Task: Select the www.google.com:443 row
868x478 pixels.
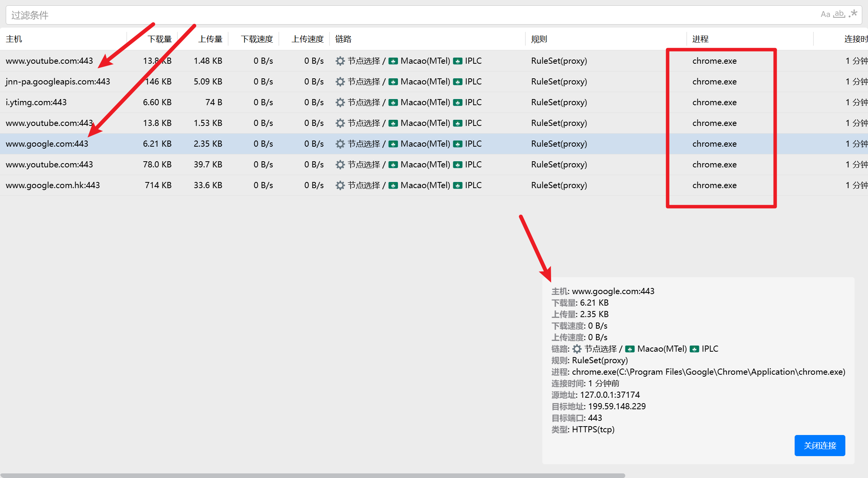Action: click(434, 144)
